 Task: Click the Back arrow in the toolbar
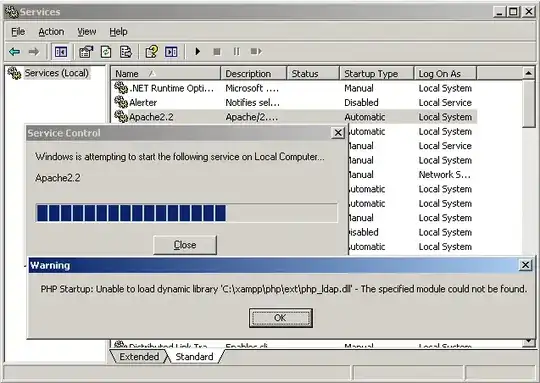pos(14,52)
